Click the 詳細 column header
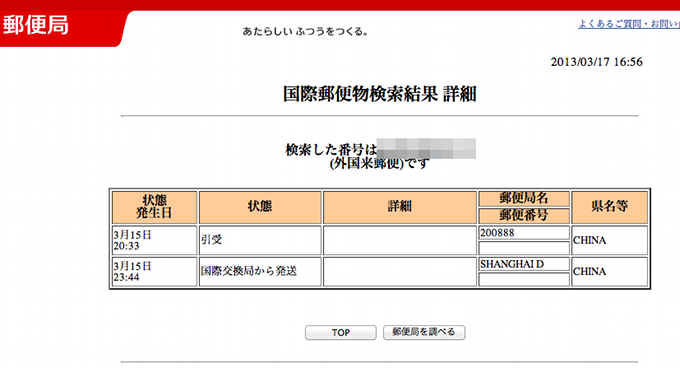Viewport: 680px width, 368px height. [x=399, y=207]
